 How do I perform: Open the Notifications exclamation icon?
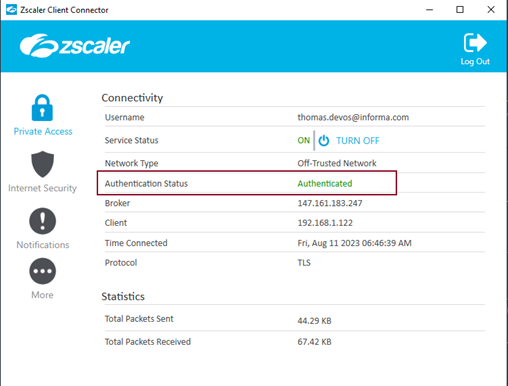point(42,221)
